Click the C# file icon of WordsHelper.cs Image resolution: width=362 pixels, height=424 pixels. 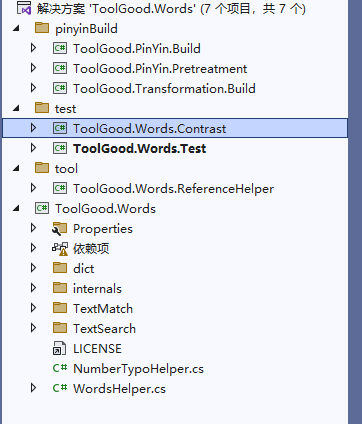(x=60, y=388)
